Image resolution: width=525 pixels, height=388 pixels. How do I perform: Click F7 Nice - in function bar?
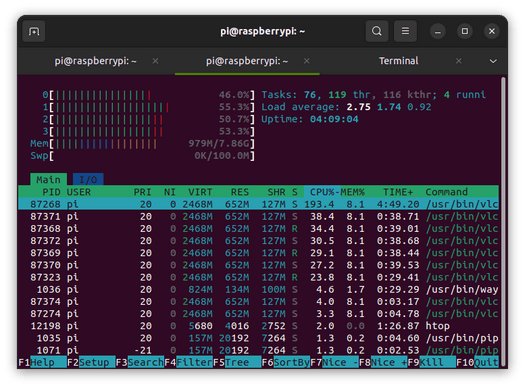[334, 362]
